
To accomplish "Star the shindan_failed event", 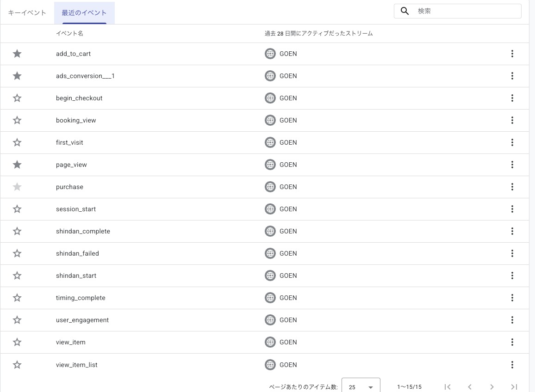I will tap(17, 253).
